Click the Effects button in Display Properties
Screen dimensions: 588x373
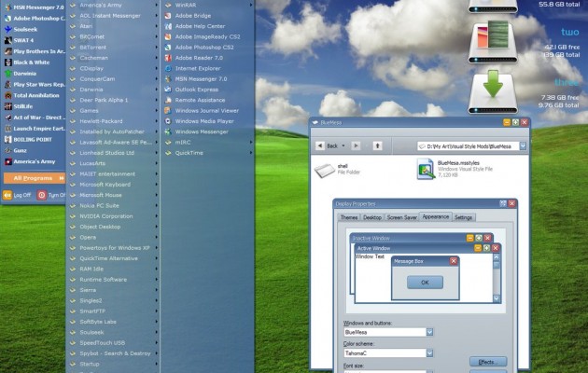tap(488, 362)
